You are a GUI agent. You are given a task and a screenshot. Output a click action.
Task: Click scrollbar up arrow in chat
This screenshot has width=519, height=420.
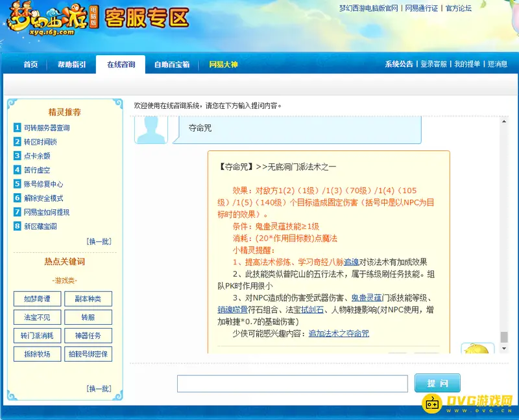[x=504, y=122]
